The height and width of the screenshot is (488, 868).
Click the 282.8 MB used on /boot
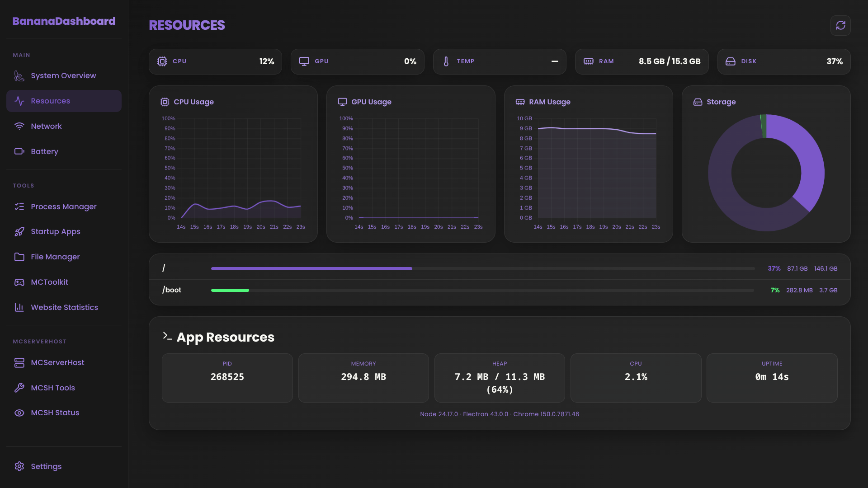[x=799, y=290]
